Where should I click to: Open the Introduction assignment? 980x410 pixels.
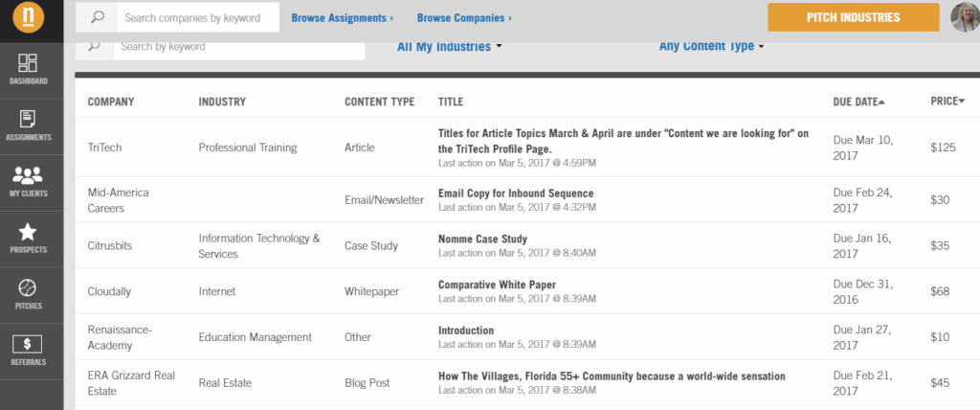[x=466, y=330]
